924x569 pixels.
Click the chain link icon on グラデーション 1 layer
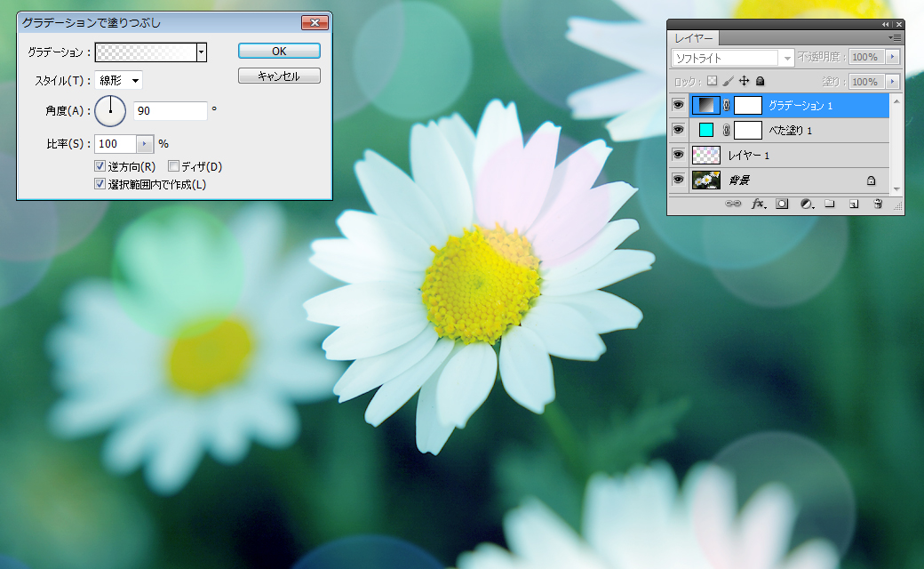coord(727,106)
